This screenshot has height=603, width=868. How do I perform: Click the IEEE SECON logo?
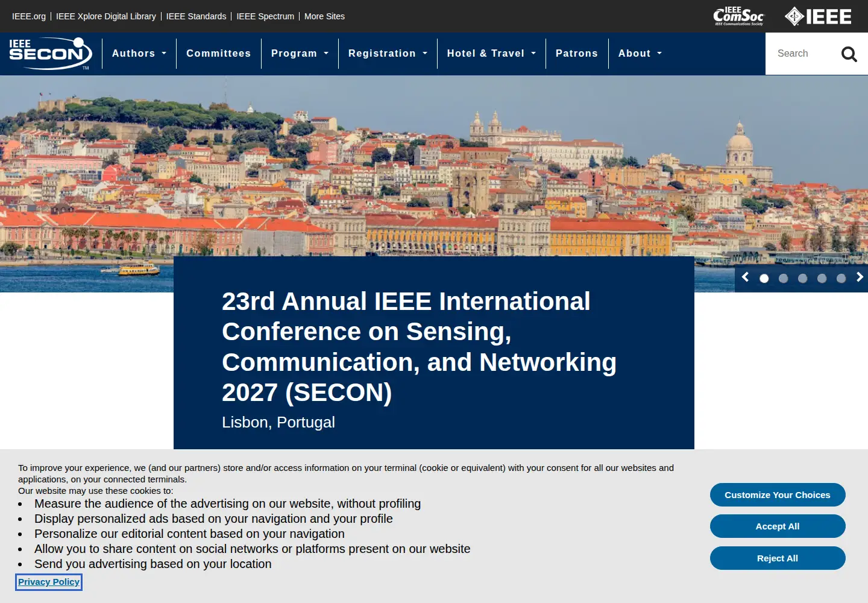(x=51, y=54)
